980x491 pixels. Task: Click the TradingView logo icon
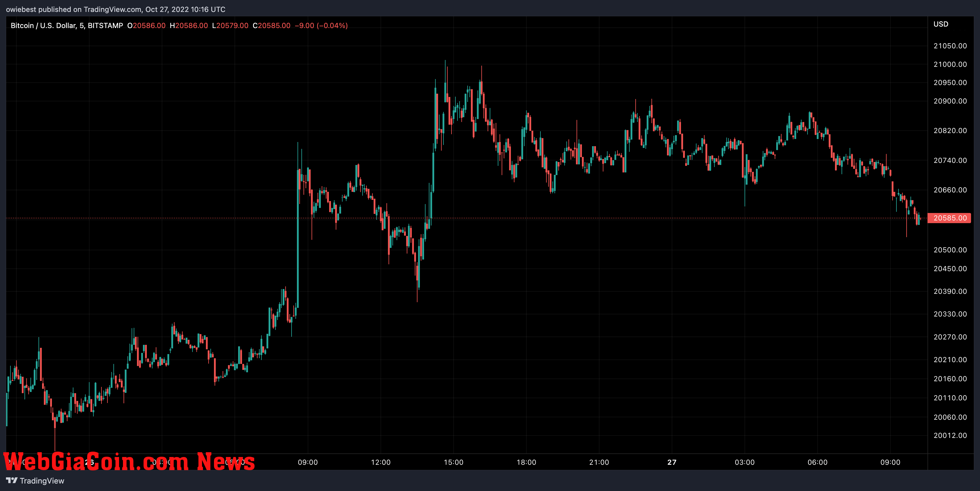point(12,480)
